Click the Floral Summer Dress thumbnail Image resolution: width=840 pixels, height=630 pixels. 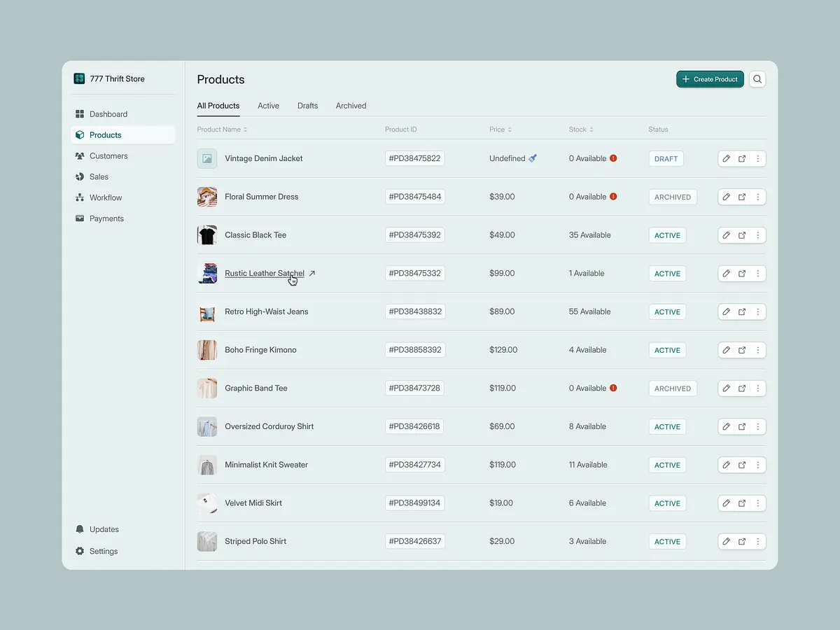point(206,197)
